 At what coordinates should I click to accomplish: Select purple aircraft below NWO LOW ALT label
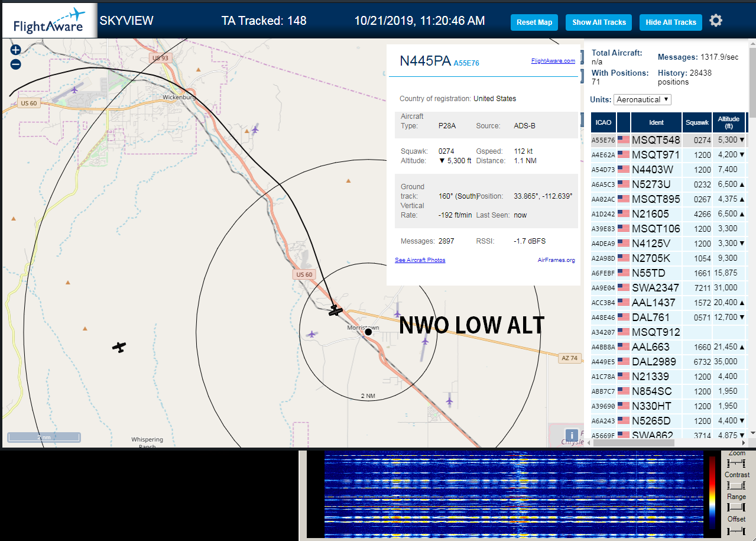coord(425,341)
